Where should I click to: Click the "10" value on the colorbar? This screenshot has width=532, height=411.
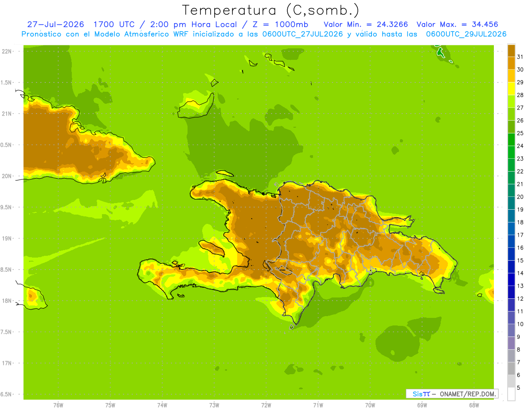point(520,324)
